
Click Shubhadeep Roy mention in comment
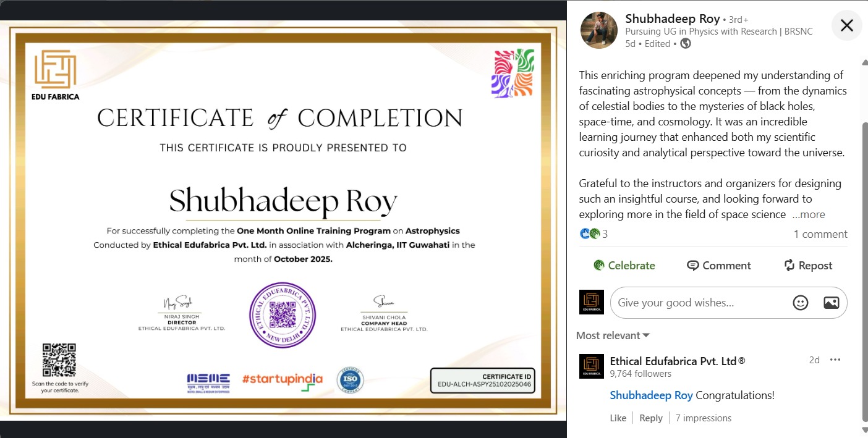[651, 395]
